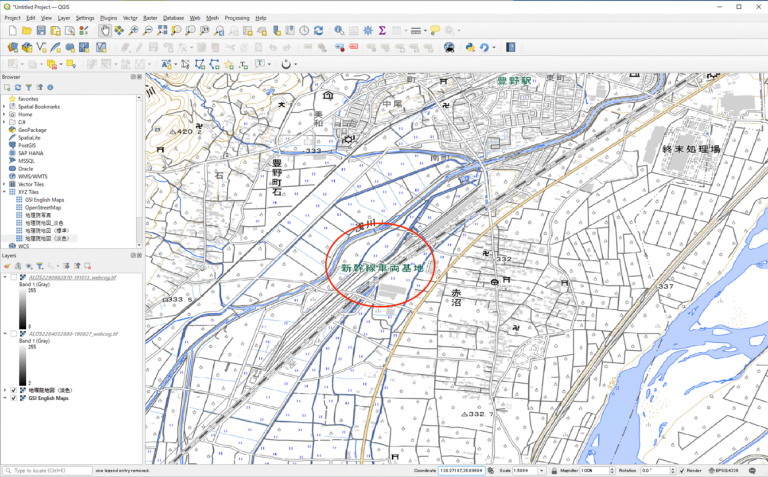Click the Temporal Controller clock icon

(x=304, y=30)
